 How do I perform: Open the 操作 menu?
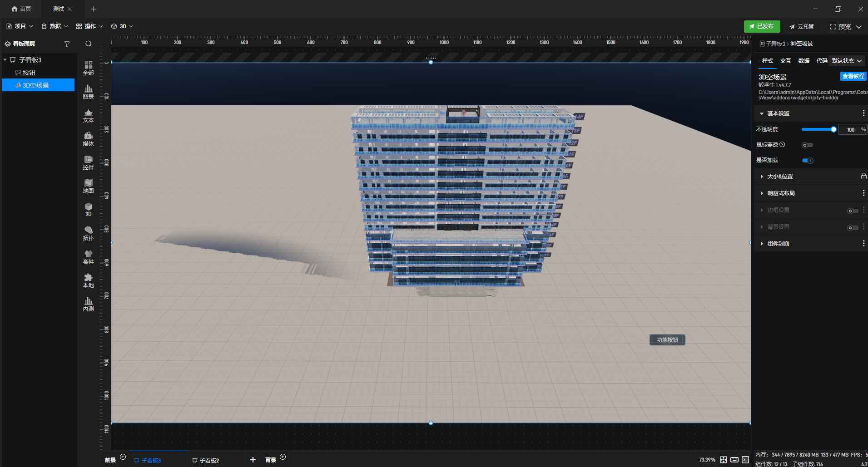pyautogui.click(x=89, y=26)
